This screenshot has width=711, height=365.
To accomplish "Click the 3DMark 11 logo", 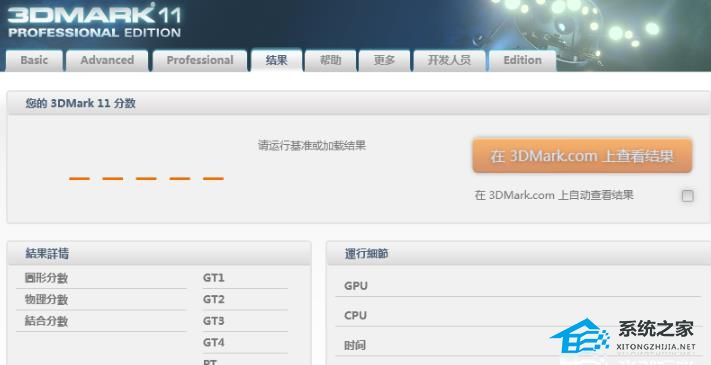I will point(94,21).
